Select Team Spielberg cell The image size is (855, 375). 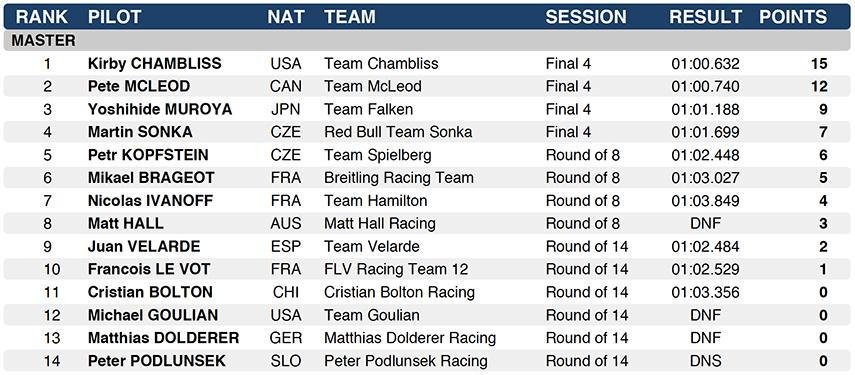378,155
